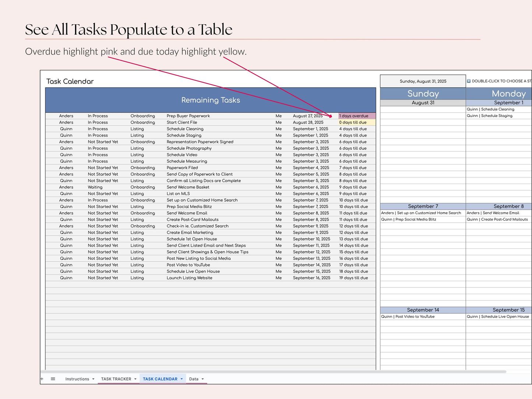
Task: Click the Sunday column header in calendar
Action: (x=423, y=93)
